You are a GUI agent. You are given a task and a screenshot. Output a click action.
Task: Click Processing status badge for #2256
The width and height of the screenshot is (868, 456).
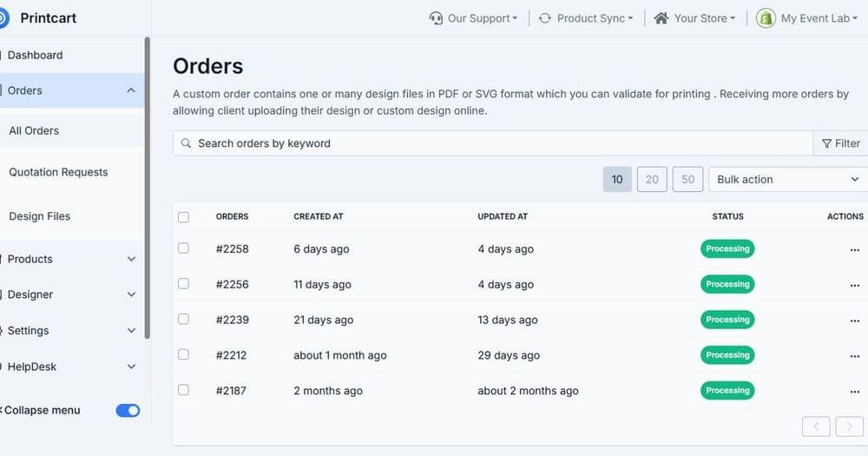727,284
